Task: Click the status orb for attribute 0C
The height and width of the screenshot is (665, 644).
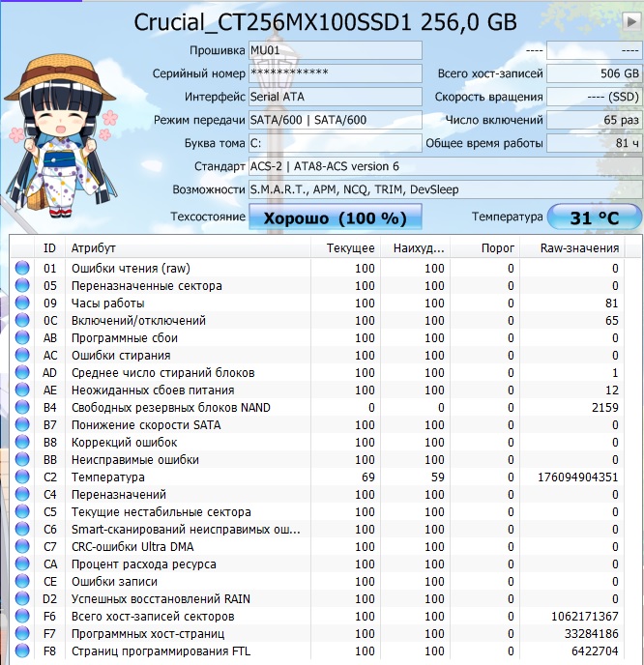Action: 22,320
